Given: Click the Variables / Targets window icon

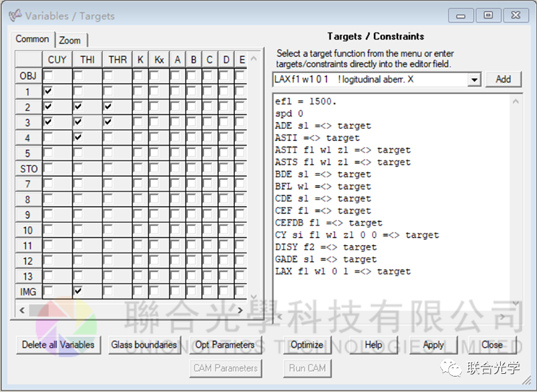Looking at the screenshot, I should (15, 15).
